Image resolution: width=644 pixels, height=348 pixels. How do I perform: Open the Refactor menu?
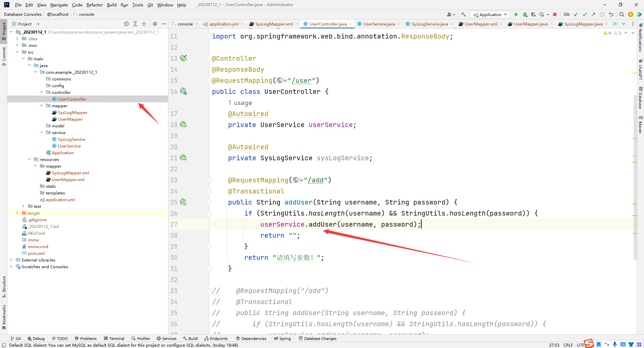(x=95, y=5)
